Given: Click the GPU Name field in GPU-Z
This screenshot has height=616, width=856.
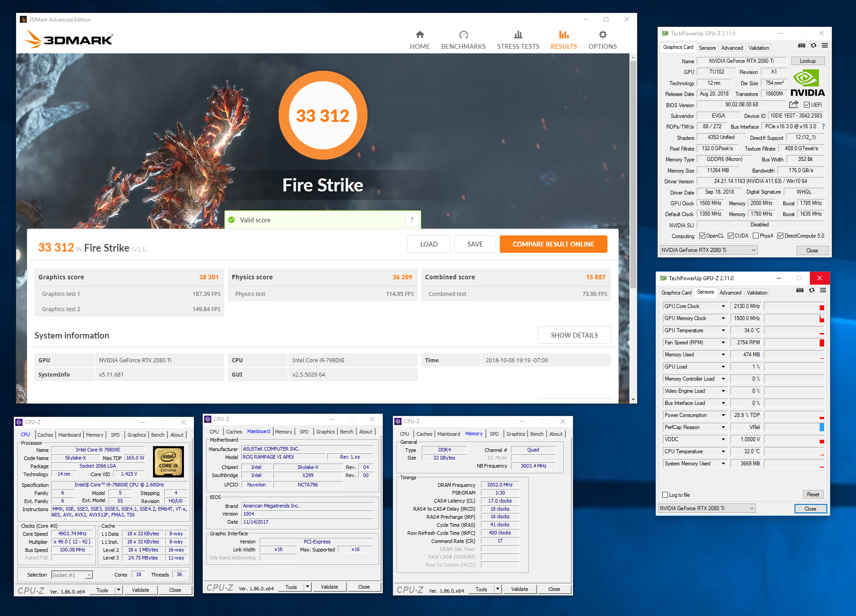Looking at the screenshot, I should point(741,61).
